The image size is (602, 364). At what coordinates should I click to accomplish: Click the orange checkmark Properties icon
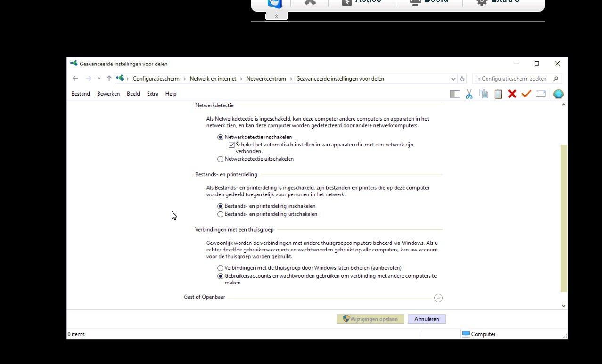coord(526,94)
